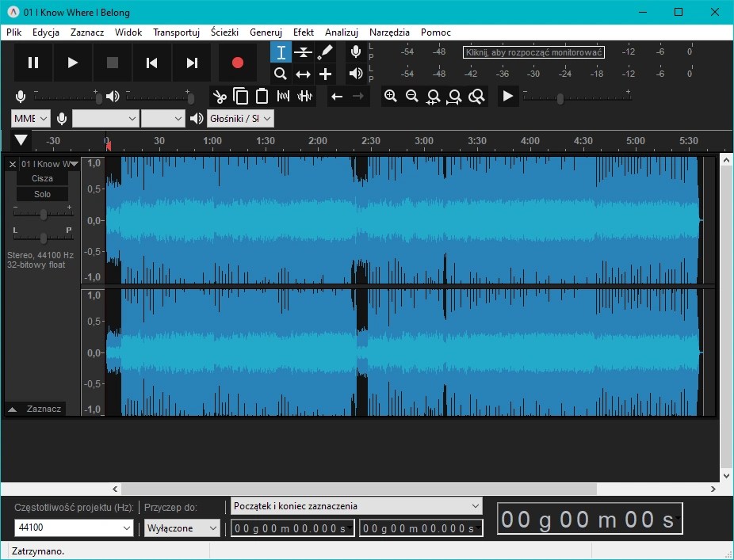Zoom in with the plus magnifier

391,97
